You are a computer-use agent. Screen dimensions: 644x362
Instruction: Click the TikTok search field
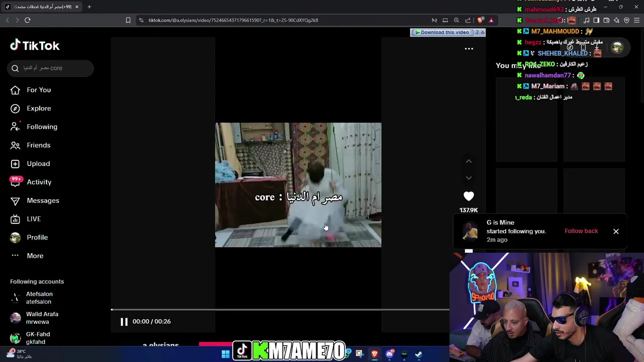50,68
